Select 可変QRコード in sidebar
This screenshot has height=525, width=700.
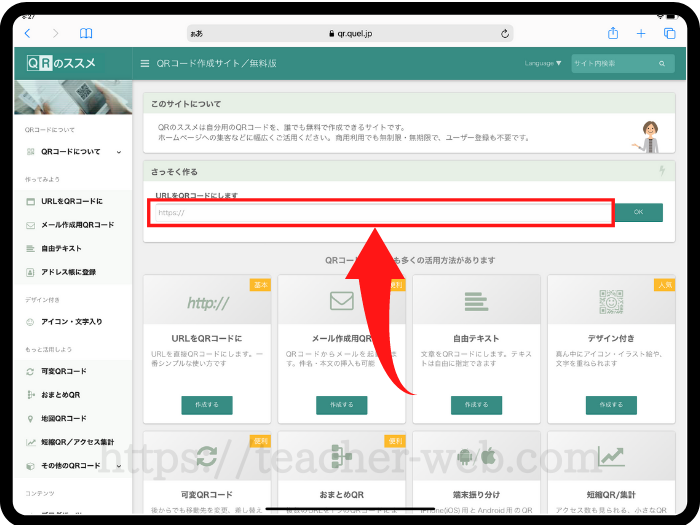(x=73, y=371)
